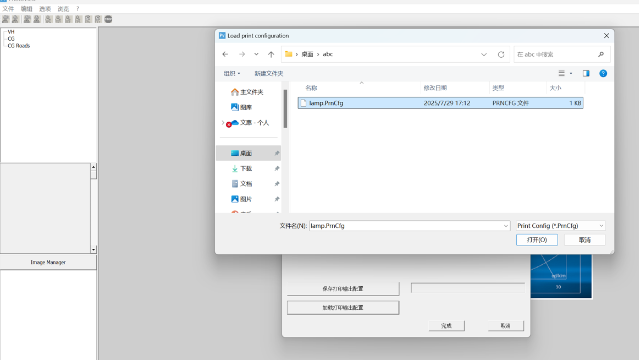This screenshot has width=640, height=360.
Task: Toggle the preview pane icon
Action: coord(586,73)
